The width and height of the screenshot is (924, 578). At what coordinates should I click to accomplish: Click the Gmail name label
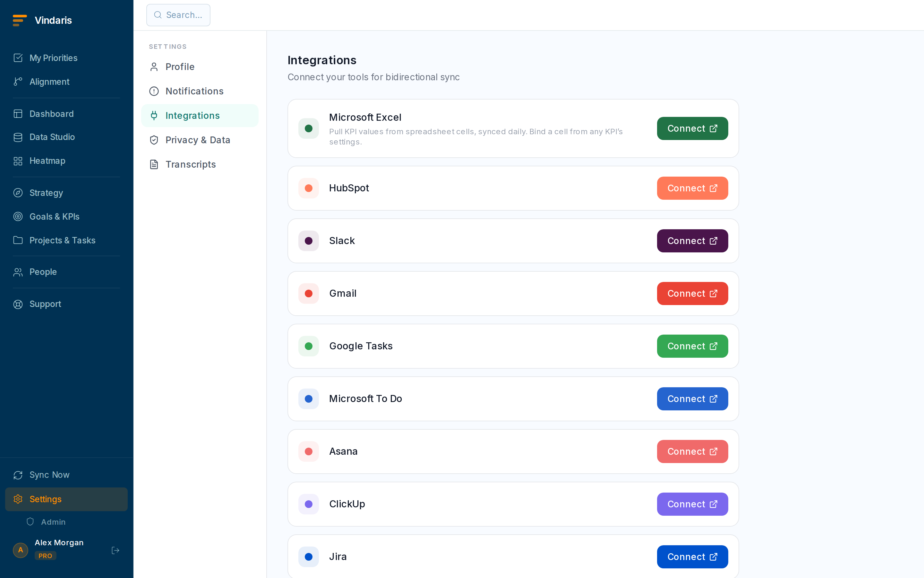tap(343, 293)
